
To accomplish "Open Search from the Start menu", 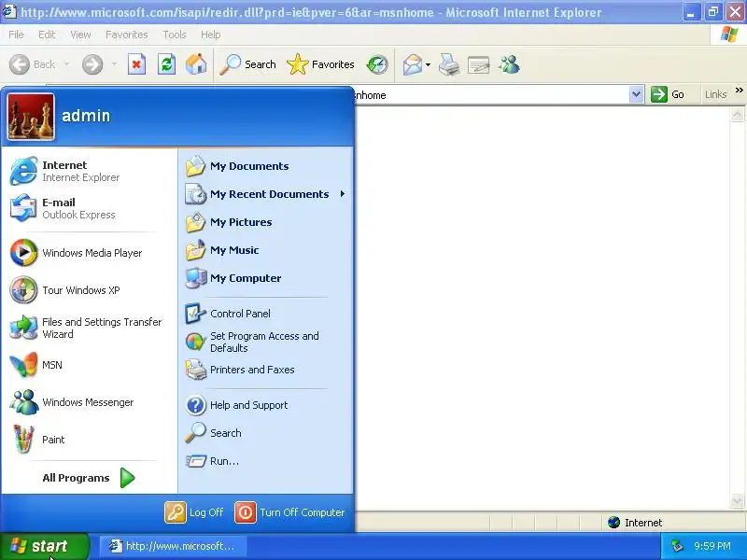I will tap(266, 433).
